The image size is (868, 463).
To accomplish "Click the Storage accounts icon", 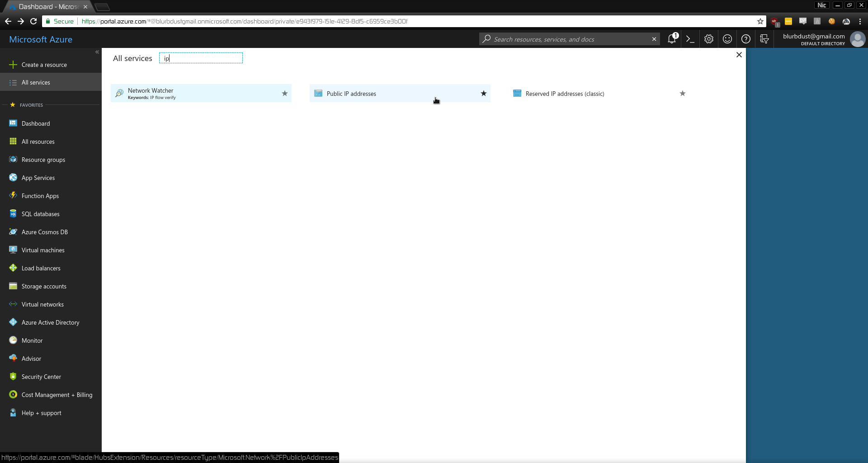I will pyautogui.click(x=13, y=286).
